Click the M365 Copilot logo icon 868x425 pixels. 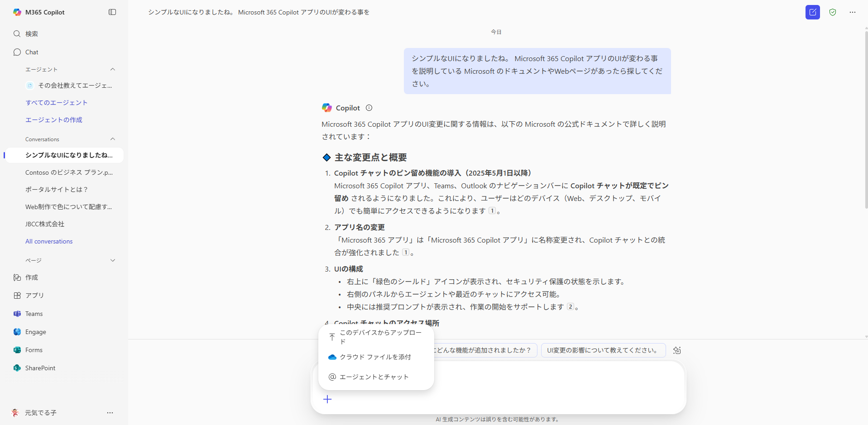tap(17, 12)
